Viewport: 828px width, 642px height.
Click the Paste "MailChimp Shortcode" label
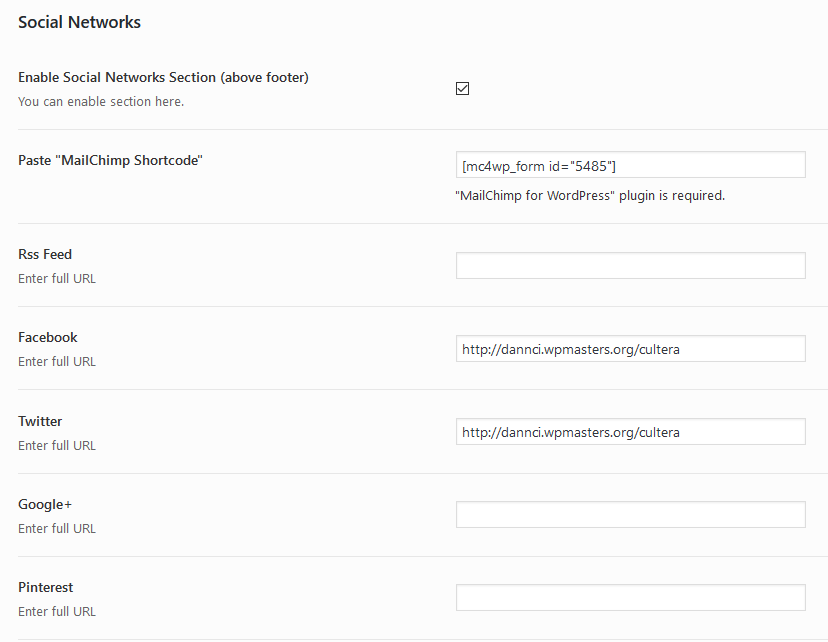click(x=110, y=160)
